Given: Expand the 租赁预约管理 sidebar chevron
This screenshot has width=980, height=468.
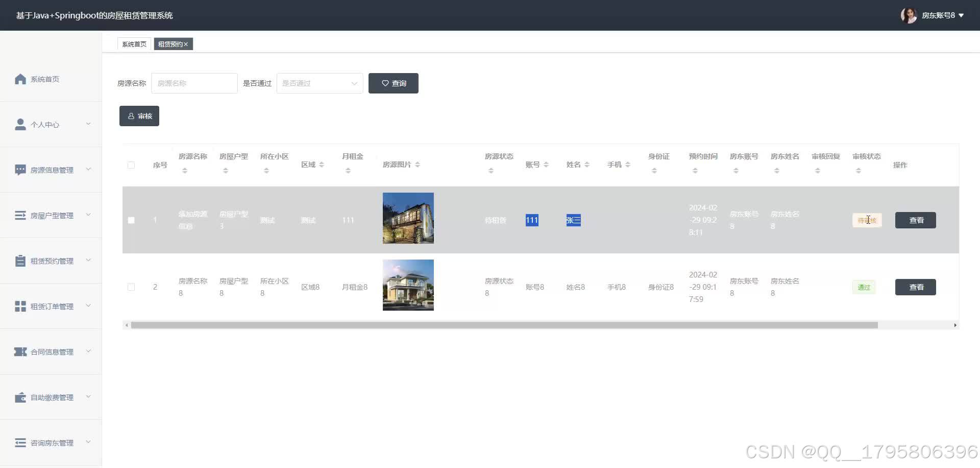Looking at the screenshot, I should coord(88,260).
